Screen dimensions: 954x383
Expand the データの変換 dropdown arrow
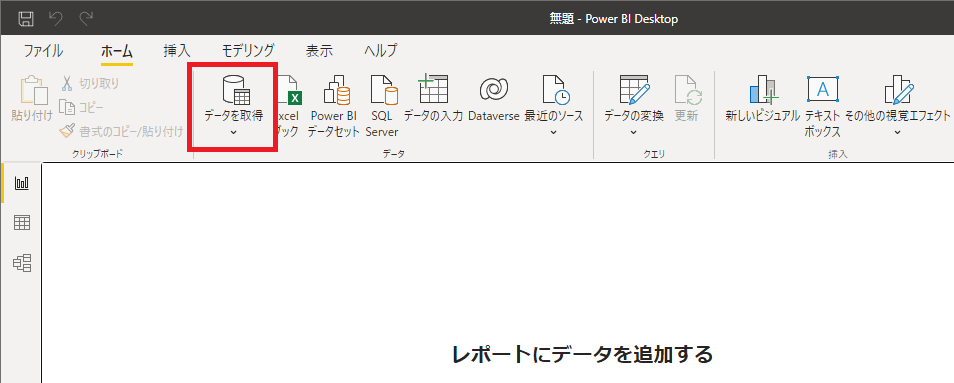tap(633, 132)
